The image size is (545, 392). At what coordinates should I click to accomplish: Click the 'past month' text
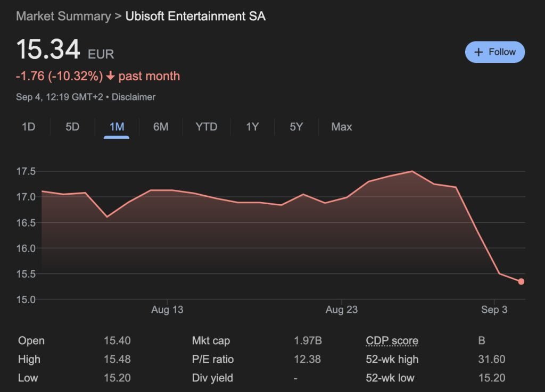pyautogui.click(x=149, y=76)
